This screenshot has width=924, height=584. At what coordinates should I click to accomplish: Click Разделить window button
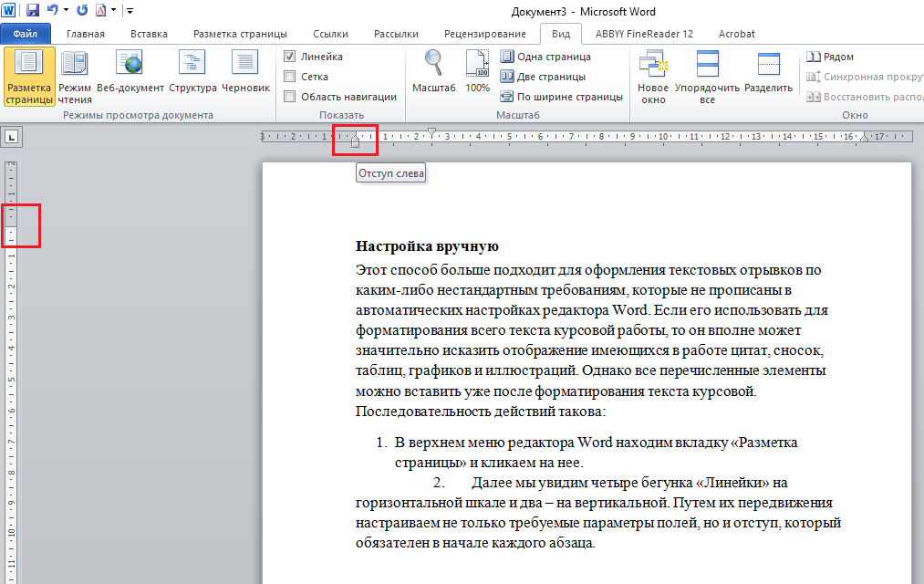click(x=768, y=72)
